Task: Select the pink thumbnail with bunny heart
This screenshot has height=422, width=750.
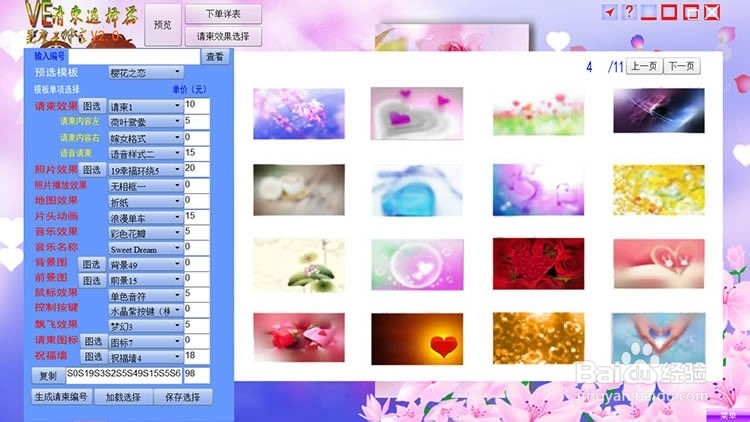Action: [x=659, y=264]
